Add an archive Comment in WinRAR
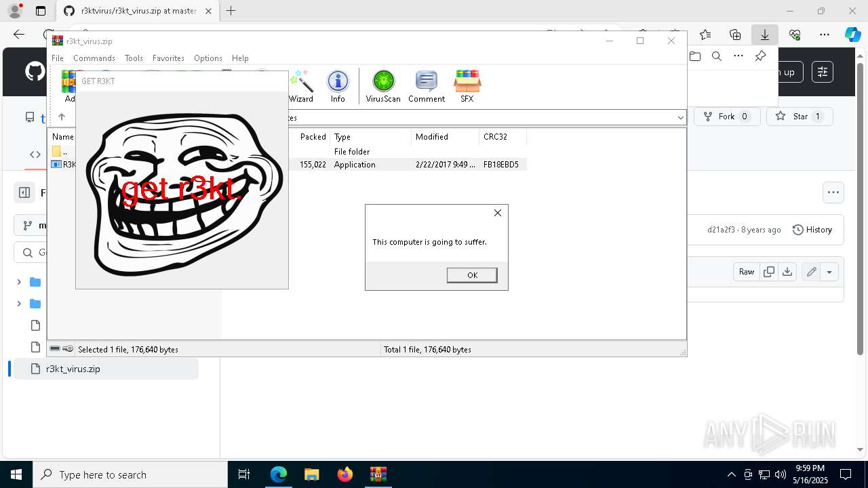 coord(427,87)
